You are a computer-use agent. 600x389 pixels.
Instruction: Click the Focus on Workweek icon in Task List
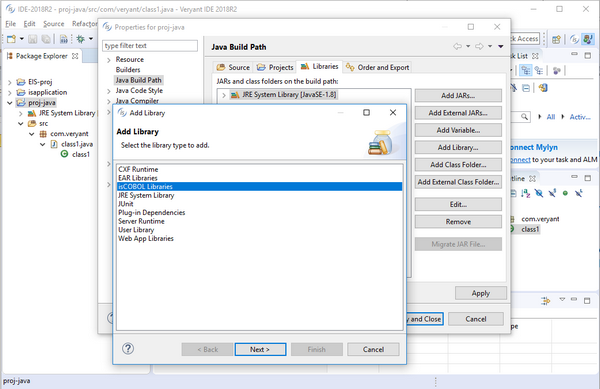pos(557,70)
